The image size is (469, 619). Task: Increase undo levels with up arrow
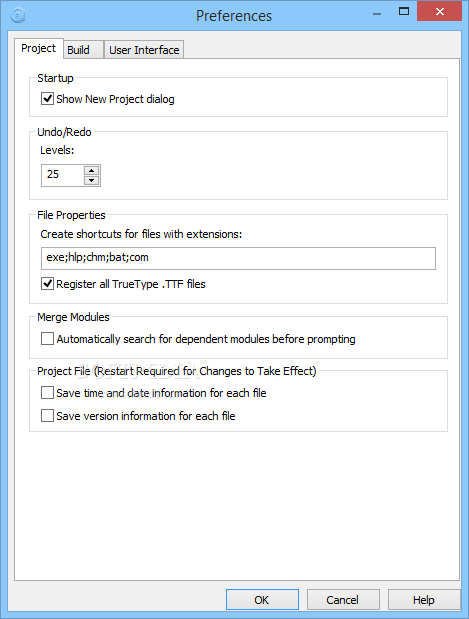(92, 171)
